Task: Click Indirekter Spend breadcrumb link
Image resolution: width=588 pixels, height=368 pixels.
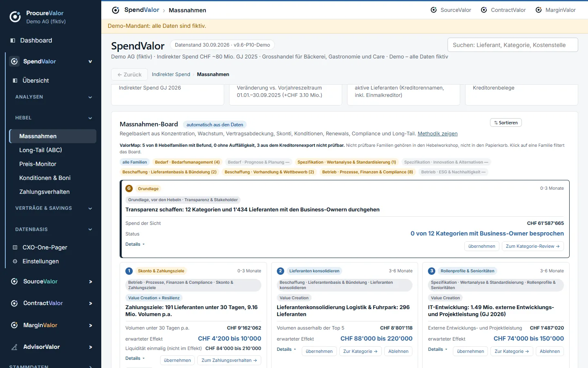Action: tap(171, 74)
